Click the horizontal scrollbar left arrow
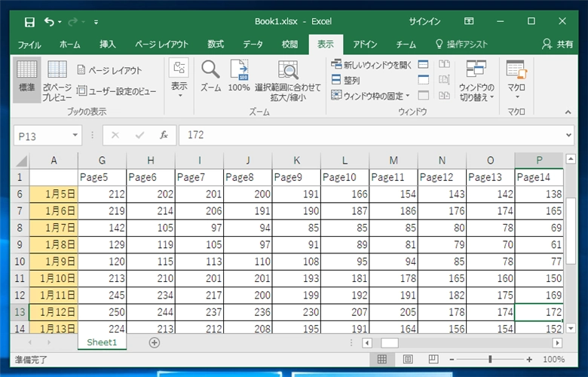Screen dimensions: 588x377 coord(367,343)
